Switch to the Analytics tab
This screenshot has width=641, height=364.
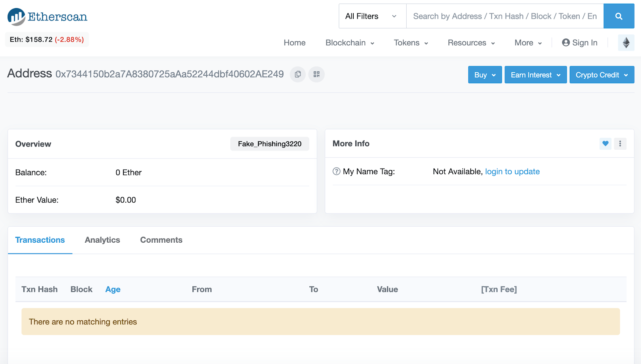102,240
